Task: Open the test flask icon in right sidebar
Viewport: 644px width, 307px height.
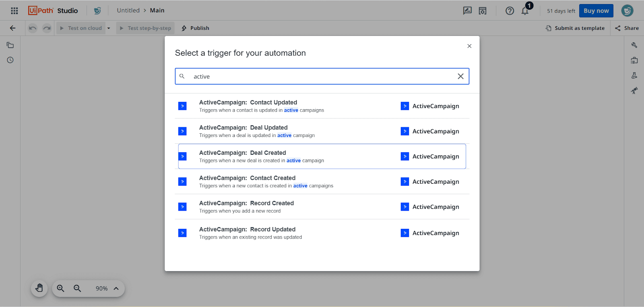Action: click(x=634, y=75)
